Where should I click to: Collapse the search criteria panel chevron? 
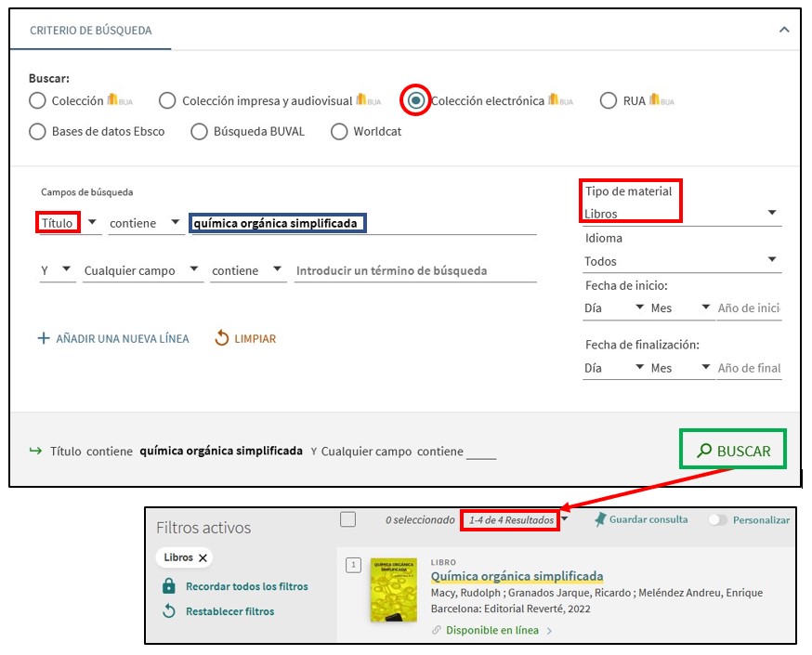tap(784, 30)
